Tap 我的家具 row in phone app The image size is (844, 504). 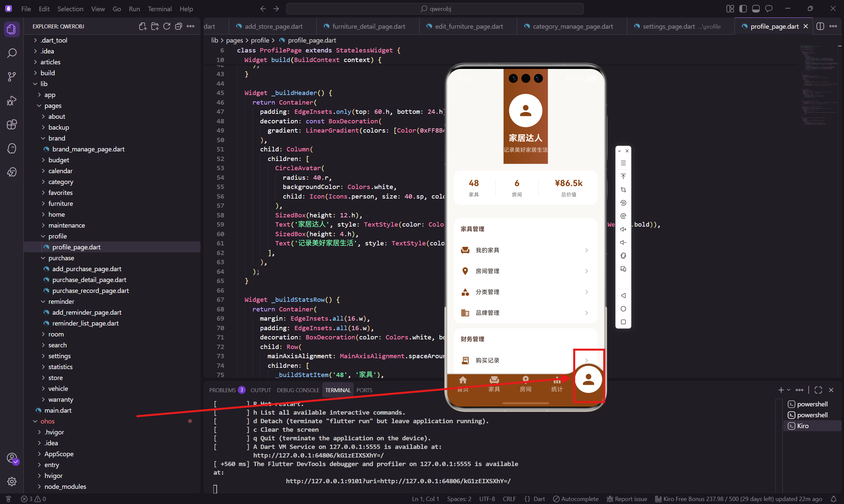click(525, 250)
